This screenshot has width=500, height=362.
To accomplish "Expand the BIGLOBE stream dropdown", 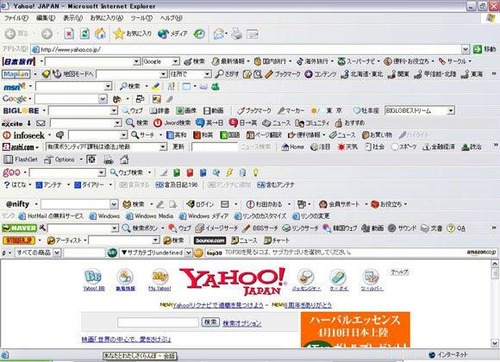I will pyautogui.click(x=451, y=111).
